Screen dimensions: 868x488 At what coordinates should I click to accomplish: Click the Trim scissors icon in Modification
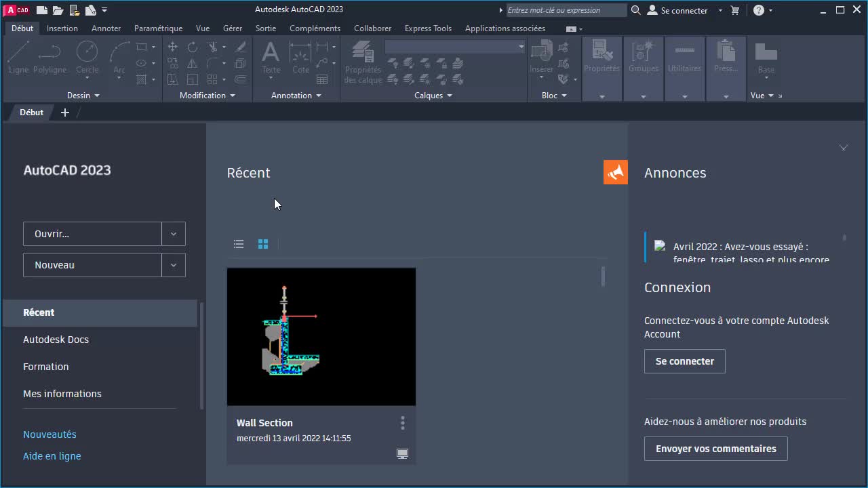(x=213, y=47)
